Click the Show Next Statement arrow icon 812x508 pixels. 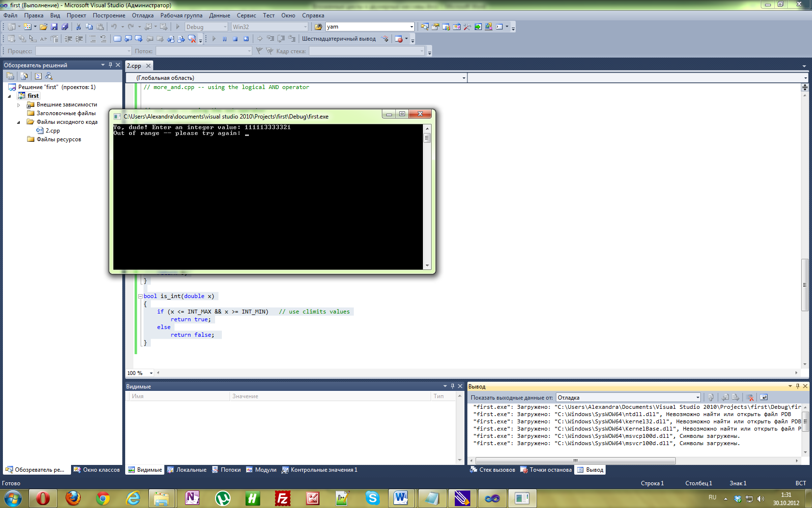coord(260,39)
